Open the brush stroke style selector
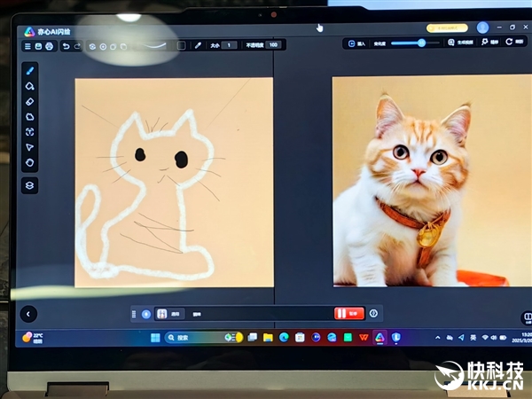This screenshot has width=532, height=399. click(157, 44)
